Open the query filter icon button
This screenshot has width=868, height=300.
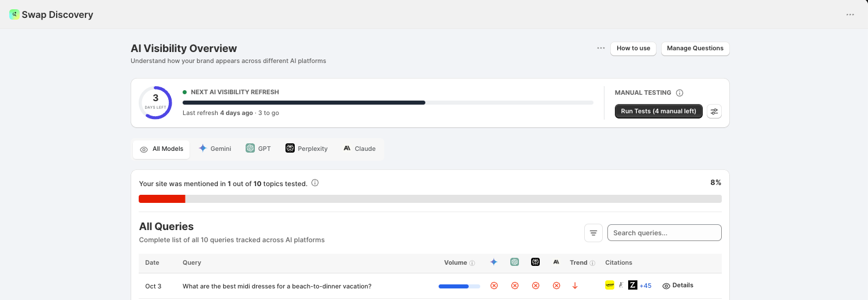coord(593,233)
